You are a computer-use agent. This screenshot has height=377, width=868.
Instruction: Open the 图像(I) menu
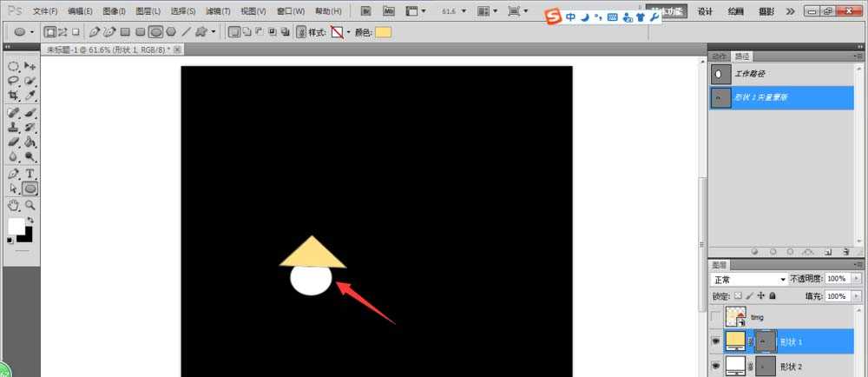click(114, 11)
